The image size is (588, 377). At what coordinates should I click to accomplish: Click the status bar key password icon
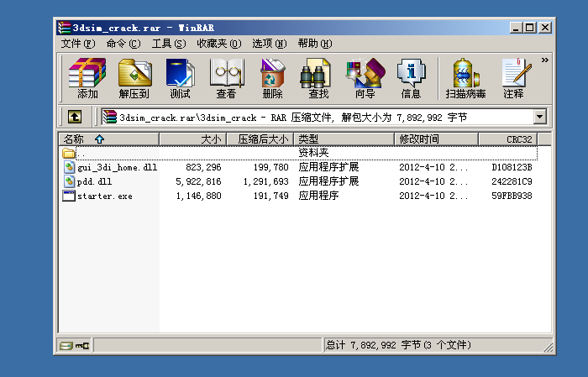coord(82,346)
